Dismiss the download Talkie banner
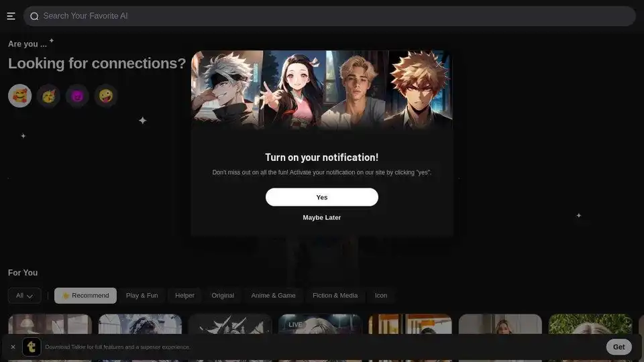Viewport: 644px width, 362px height. click(x=13, y=347)
